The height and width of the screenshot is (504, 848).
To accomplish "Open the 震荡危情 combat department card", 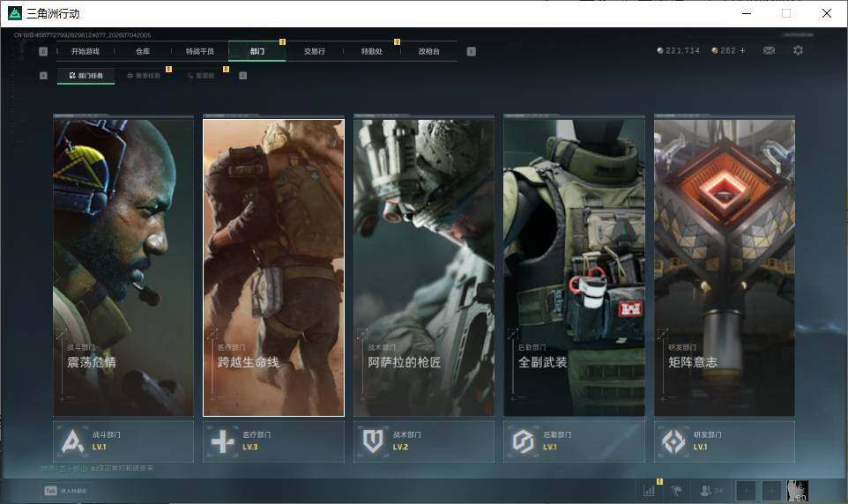I will [123, 267].
